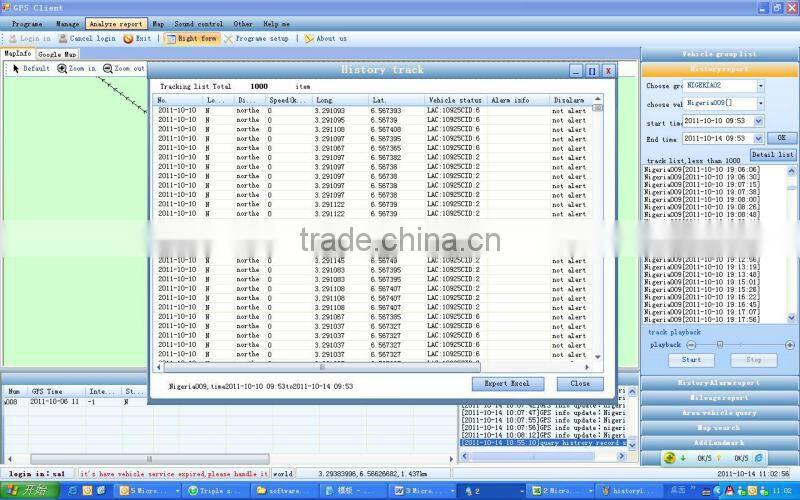Click the bottom table horizontal scrollbar
Viewport: 800px width, 500px height.
149,459
